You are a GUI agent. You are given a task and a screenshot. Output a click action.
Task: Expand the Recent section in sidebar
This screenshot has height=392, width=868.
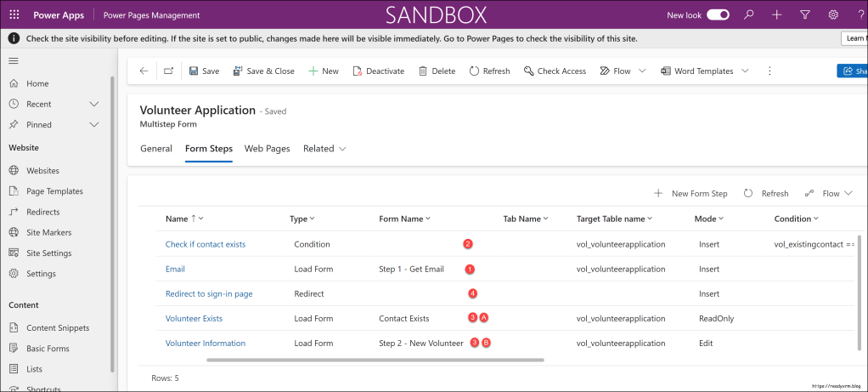[94, 104]
